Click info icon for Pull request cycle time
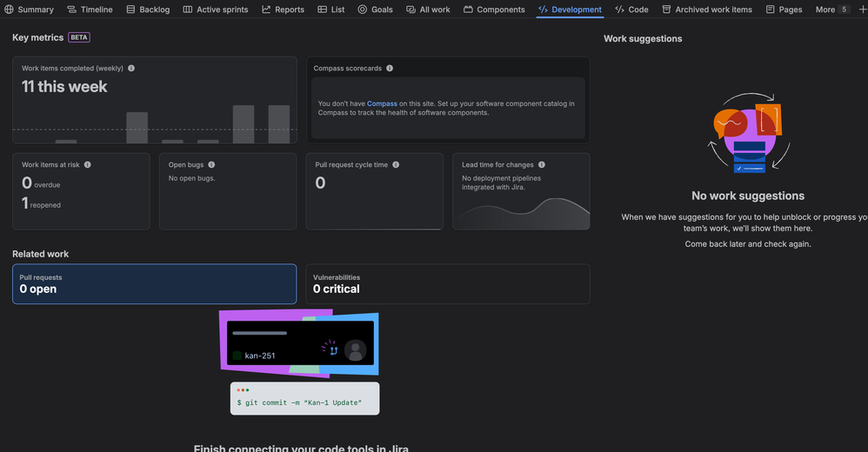The height and width of the screenshot is (452, 868). pyautogui.click(x=396, y=164)
